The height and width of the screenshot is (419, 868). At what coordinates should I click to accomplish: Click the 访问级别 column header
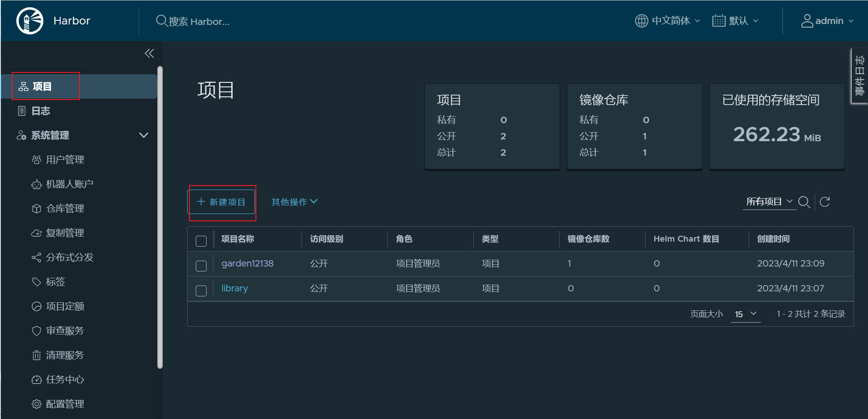(x=326, y=239)
